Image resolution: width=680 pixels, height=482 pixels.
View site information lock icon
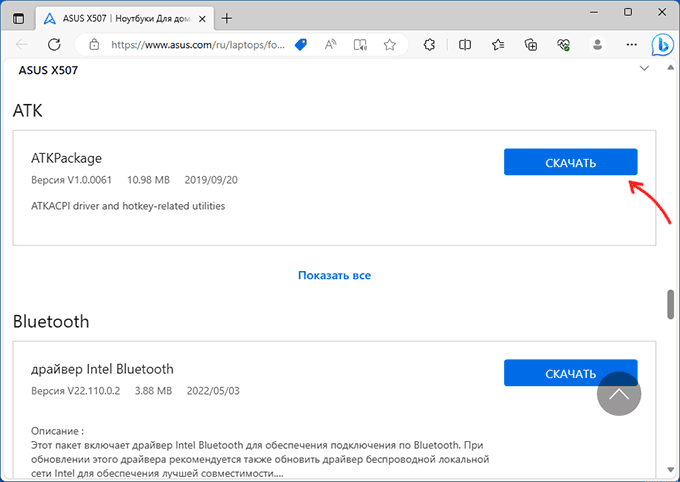pyautogui.click(x=94, y=44)
